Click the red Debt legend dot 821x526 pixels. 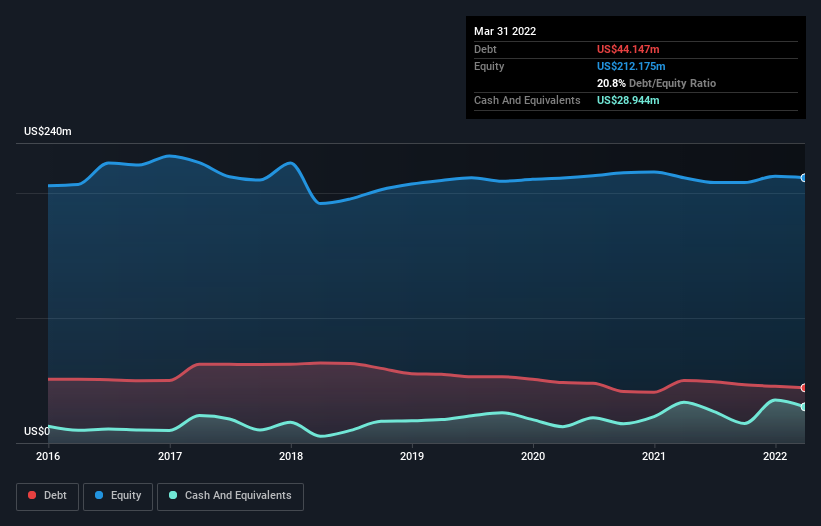point(32,495)
